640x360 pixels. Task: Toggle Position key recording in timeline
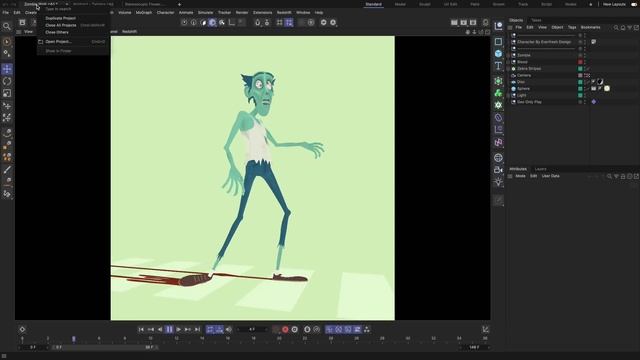[x=329, y=329]
